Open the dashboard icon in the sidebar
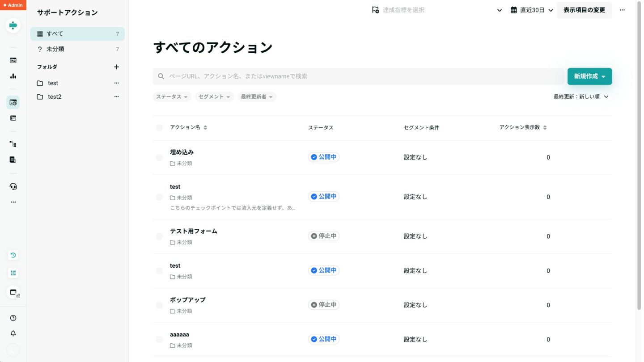This screenshot has width=644, height=362. tap(13, 60)
